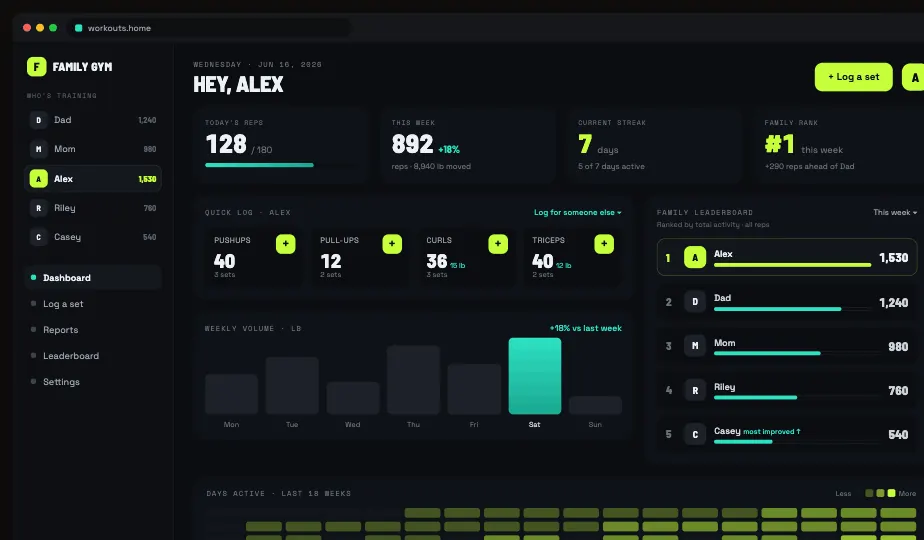Open the This week leaderboard dropdown
924x540 pixels.
[x=895, y=212]
